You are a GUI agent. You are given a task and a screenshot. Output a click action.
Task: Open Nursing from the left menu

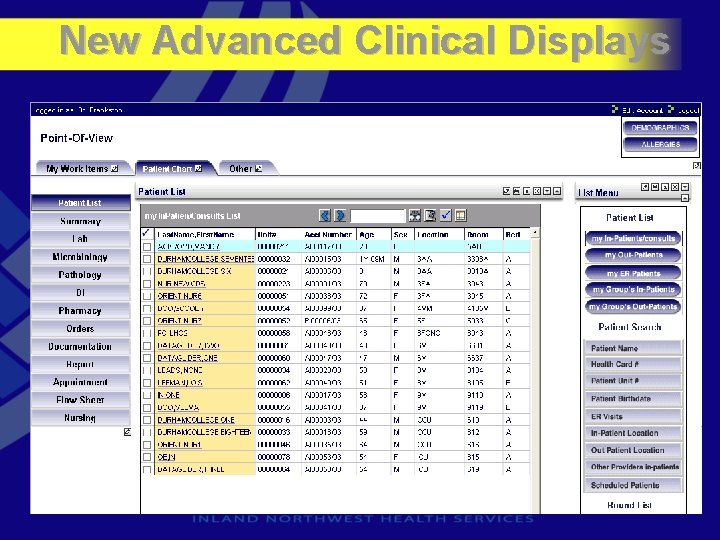[x=80, y=418]
